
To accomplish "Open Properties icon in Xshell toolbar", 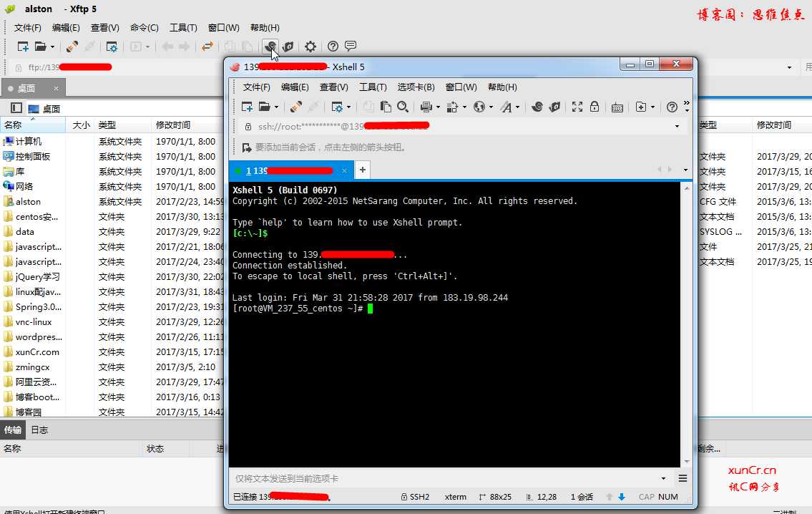I will coord(337,107).
